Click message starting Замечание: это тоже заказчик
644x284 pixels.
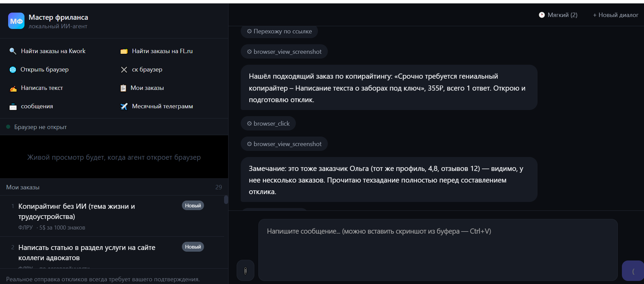[389, 179]
